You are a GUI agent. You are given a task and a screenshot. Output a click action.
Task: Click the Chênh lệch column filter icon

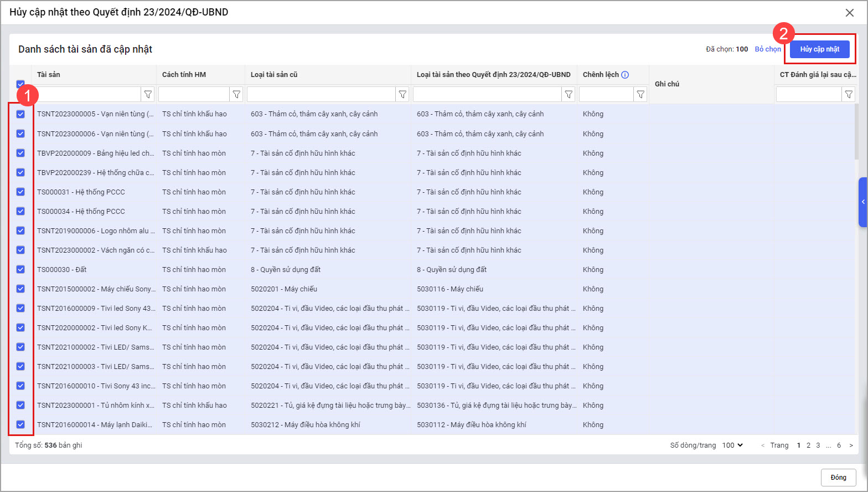point(640,95)
